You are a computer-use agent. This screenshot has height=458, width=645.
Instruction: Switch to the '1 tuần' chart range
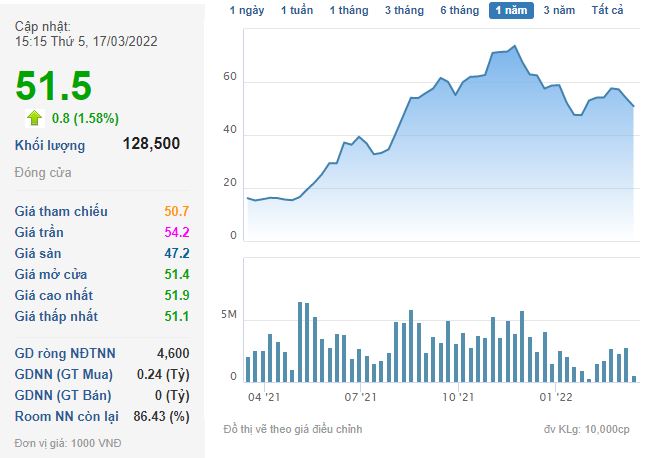pos(297,11)
